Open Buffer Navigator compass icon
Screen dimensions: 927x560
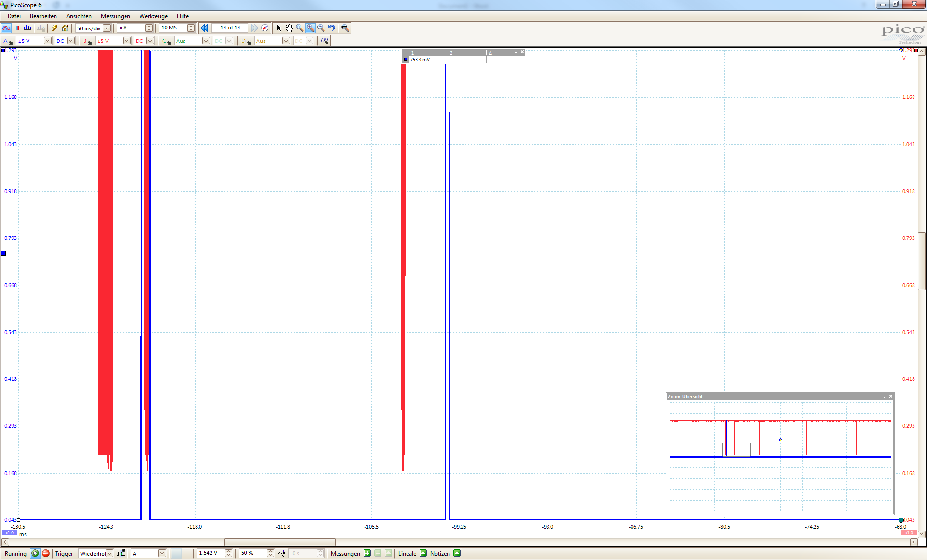pos(265,28)
